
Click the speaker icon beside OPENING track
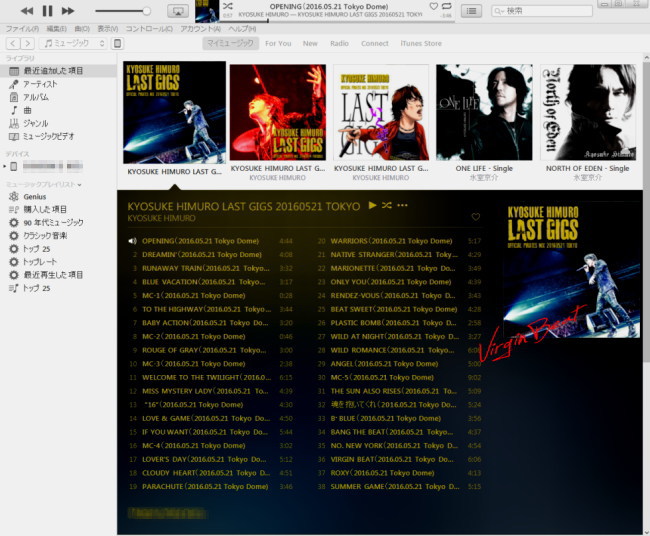tap(132, 241)
